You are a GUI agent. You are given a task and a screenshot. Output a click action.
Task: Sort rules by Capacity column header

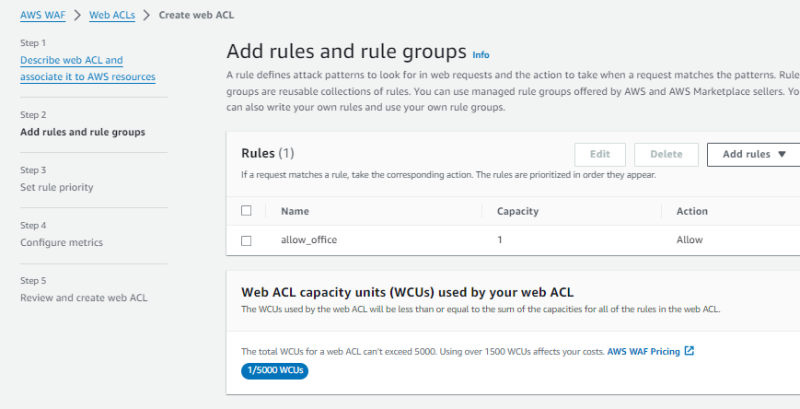coord(517,211)
